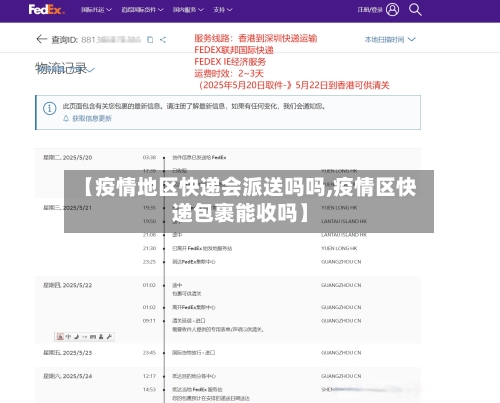
Task: Click the 21:30 event mentioning FedEx station
Action: pyautogui.click(x=202, y=248)
